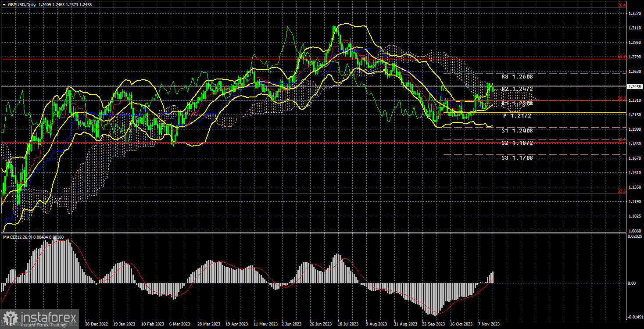
Task: Click the 6 Mar 2023 date label
Action: pyautogui.click(x=179, y=324)
